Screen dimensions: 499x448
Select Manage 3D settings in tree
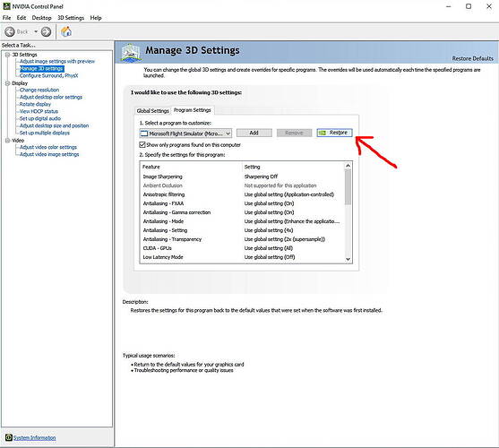pos(42,69)
